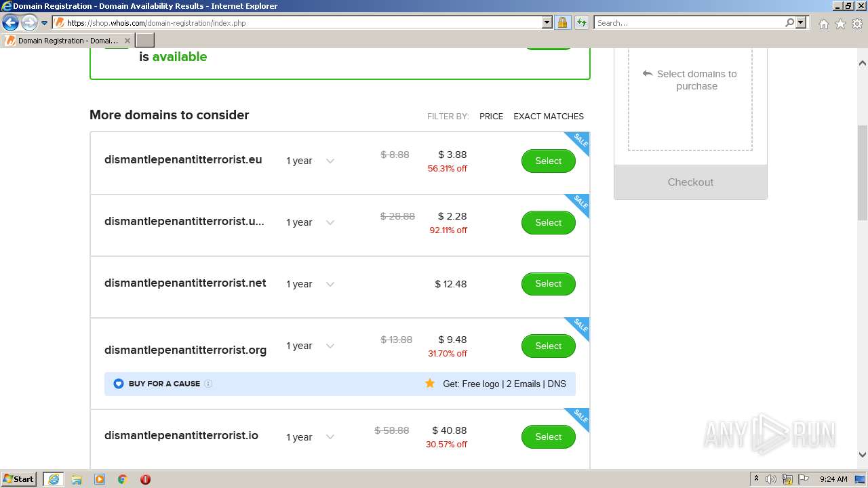Select the .net domain
Viewport: 868px width, 488px height.
[548, 283]
